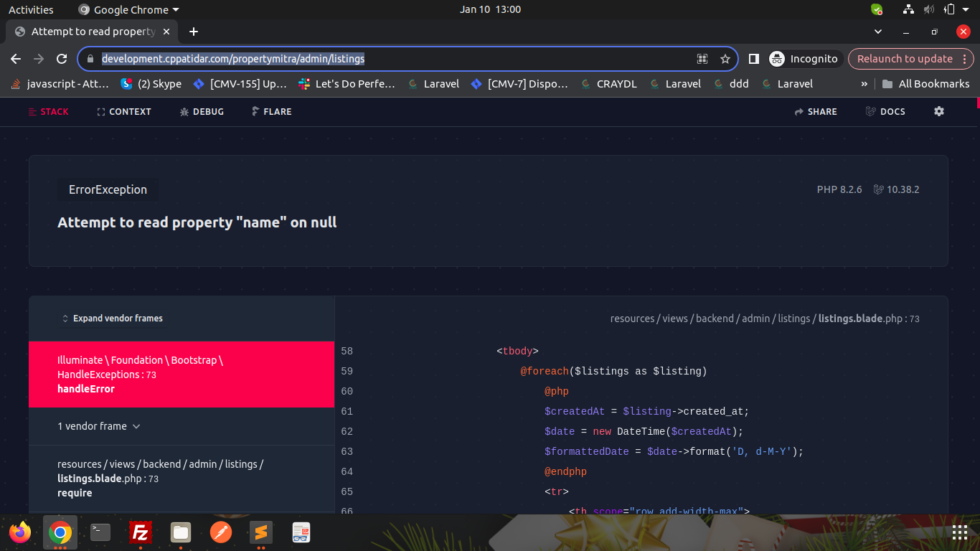Open Chrome tab search dropdown arrow
This screenshot has height=551, width=980.
click(878, 32)
